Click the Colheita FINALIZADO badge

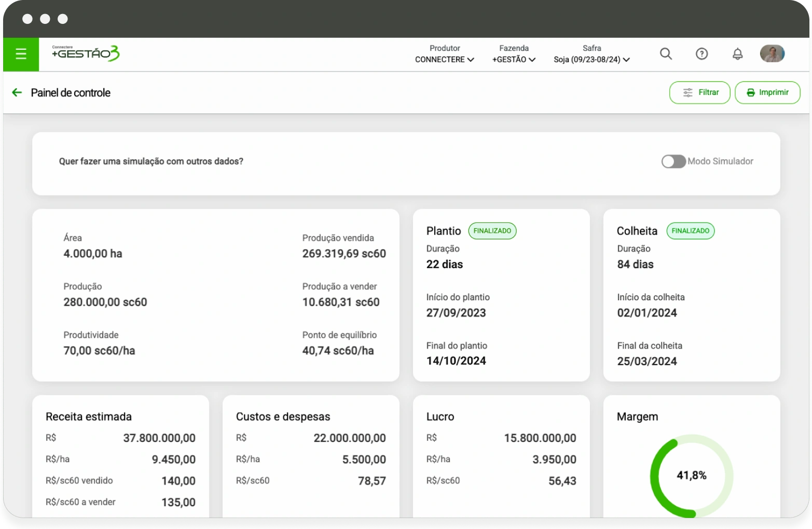[690, 231]
